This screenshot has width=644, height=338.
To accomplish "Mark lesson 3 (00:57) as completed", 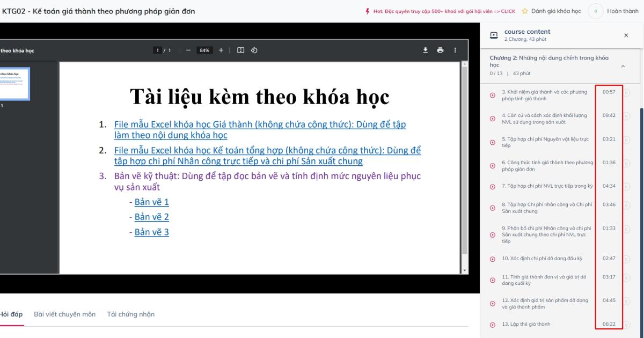I will point(626,93).
